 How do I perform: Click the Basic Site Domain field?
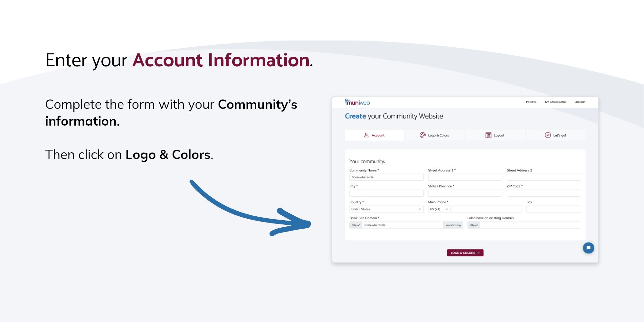click(402, 225)
